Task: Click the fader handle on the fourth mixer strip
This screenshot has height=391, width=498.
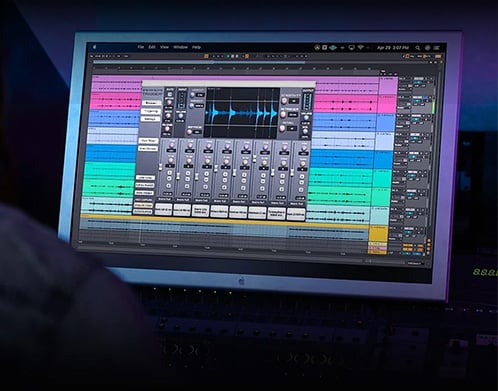Action: 216,168
